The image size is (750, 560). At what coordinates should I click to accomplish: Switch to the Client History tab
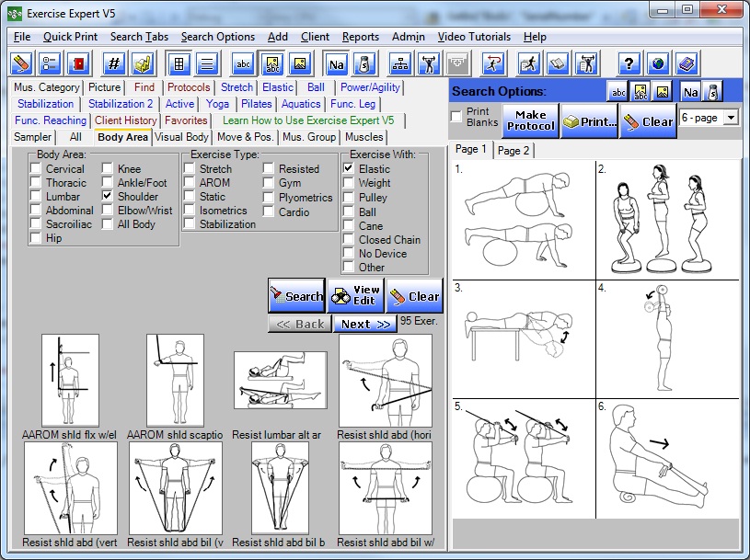[x=125, y=120]
